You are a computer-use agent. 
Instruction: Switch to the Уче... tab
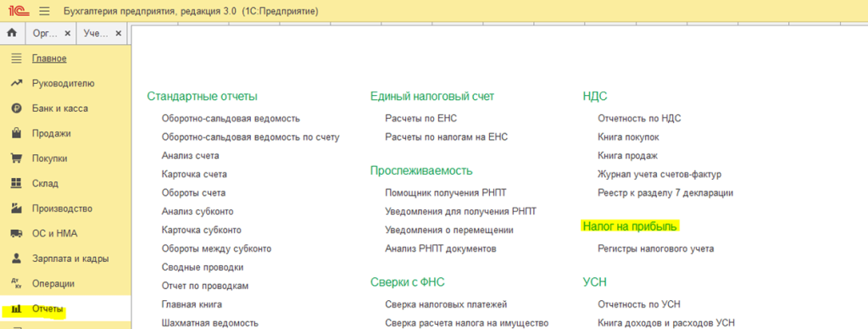[x=96, y=33]
